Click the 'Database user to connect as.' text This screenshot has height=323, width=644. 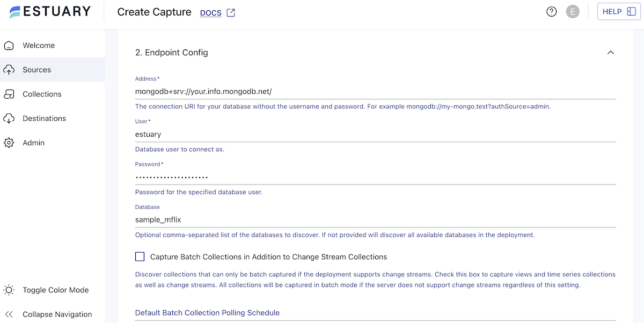point(180,149)
